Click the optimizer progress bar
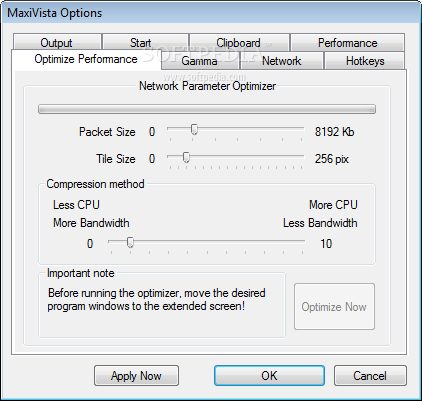Viewport: 422px width, 401px height. pos(207,109)
